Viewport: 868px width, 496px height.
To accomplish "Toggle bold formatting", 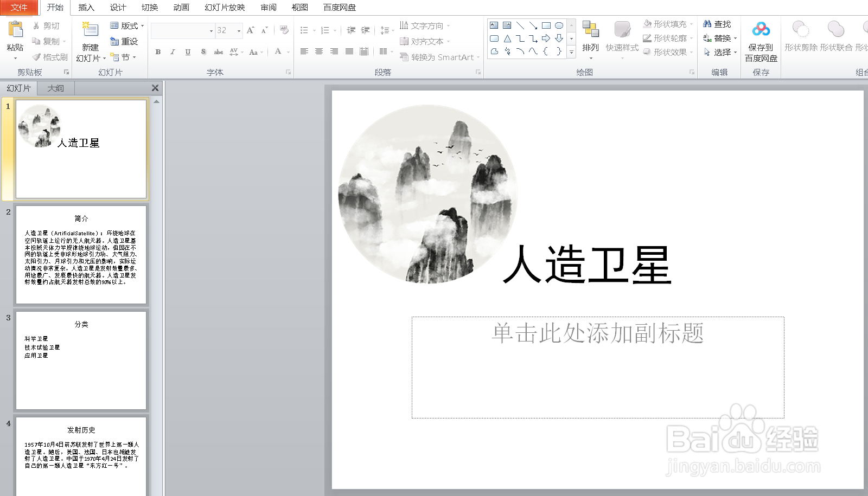I will [157, 52].
